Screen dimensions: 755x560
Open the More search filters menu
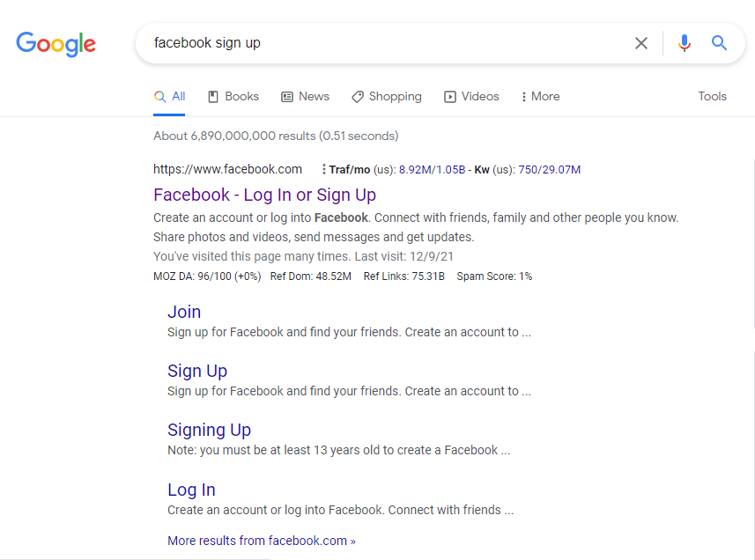541,97
